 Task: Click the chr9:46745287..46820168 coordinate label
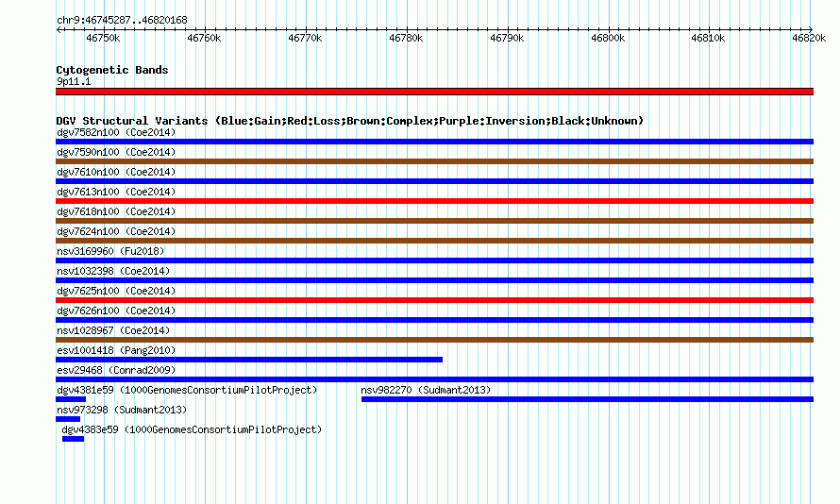point(122,21)
